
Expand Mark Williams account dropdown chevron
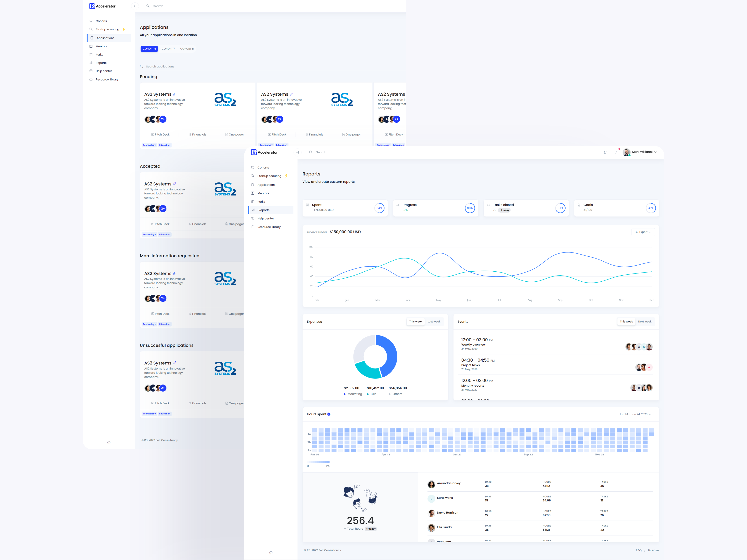click(x=656, y=152)
